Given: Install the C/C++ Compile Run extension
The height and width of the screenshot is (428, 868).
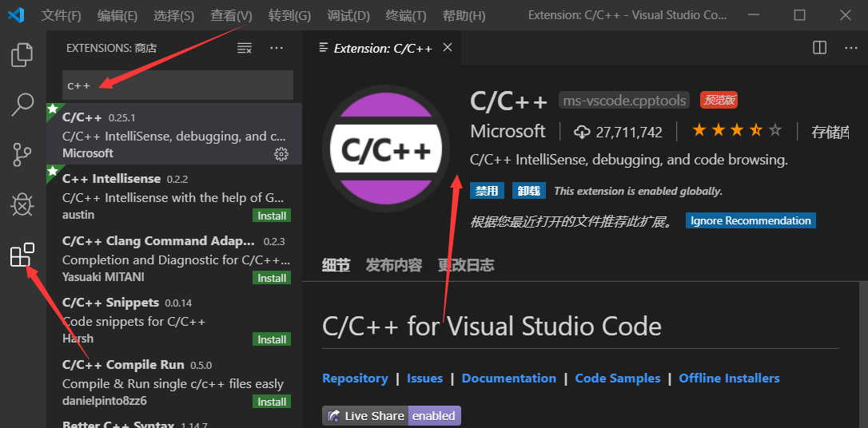Looking at the screenshot, I should click(x=271, y=402).
